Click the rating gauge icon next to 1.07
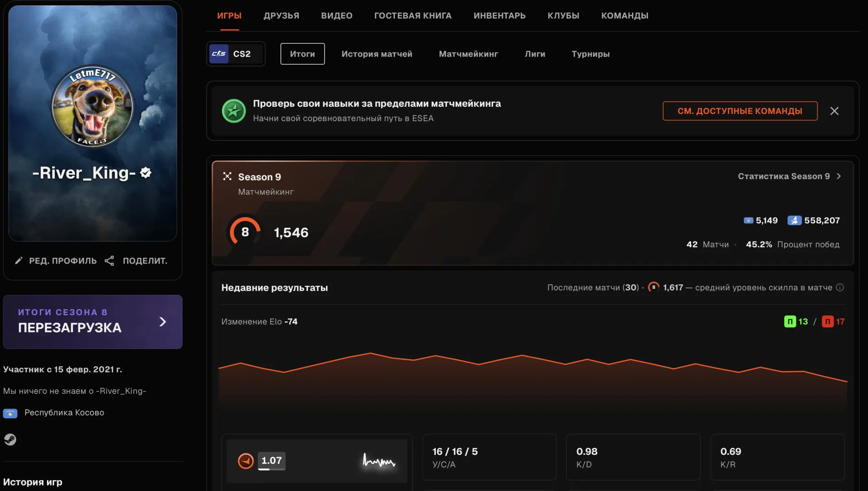Screen dimensions: 868x491 [x=246, y=461]
